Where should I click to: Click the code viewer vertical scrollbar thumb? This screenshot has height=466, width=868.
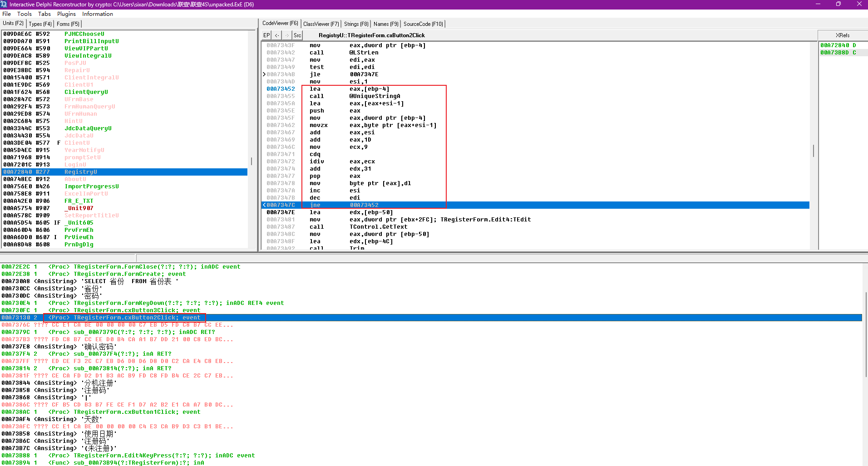point(813,151)
